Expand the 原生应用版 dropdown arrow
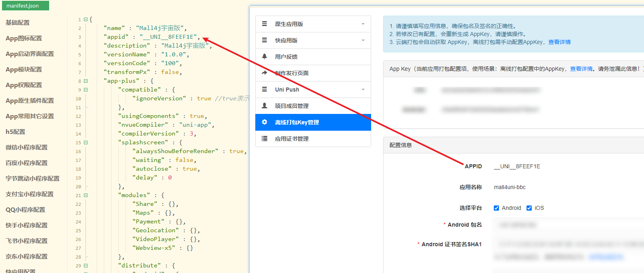The width and height of the screenshot is (644, 273). (x=363, y=24)
